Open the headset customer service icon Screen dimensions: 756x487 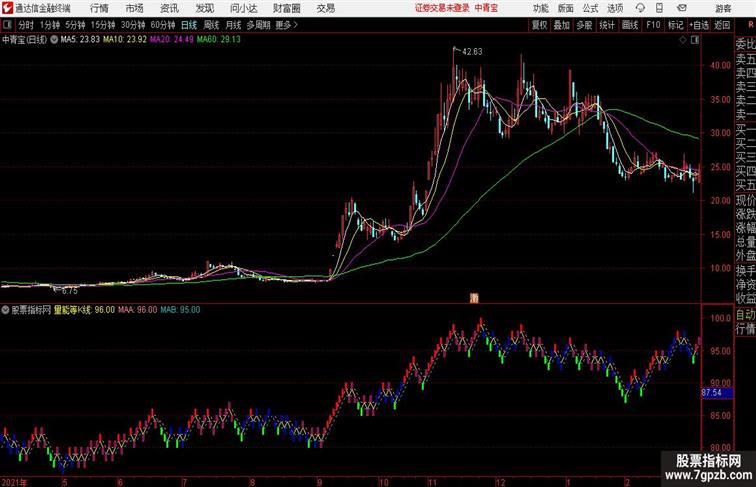[x=640, y=8]
